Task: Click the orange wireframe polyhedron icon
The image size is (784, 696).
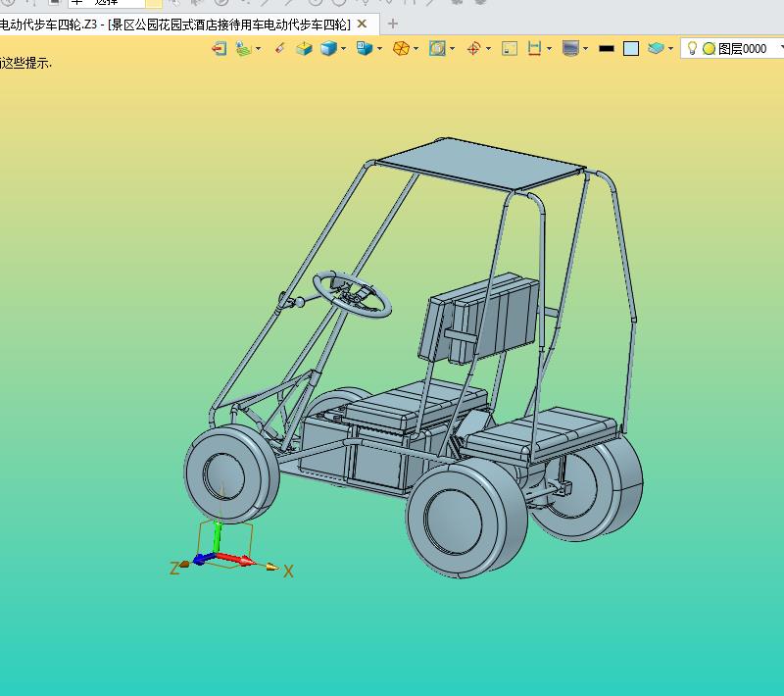Action: (401, 48)
